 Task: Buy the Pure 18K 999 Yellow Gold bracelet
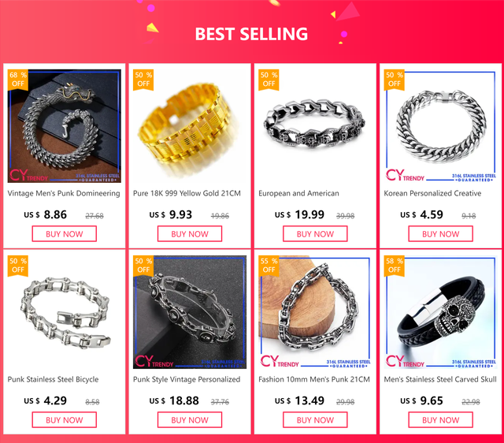pyautogui.click(x=190, y=234)
